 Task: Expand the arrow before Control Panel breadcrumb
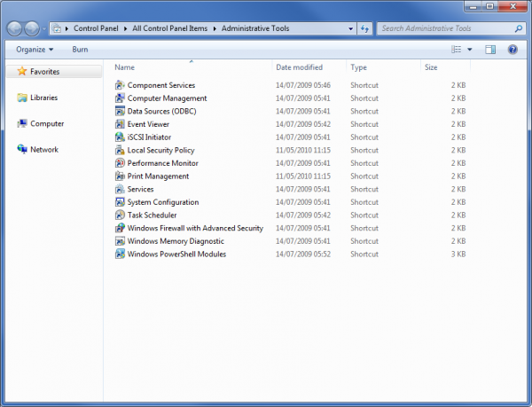(x=66, y=28)
